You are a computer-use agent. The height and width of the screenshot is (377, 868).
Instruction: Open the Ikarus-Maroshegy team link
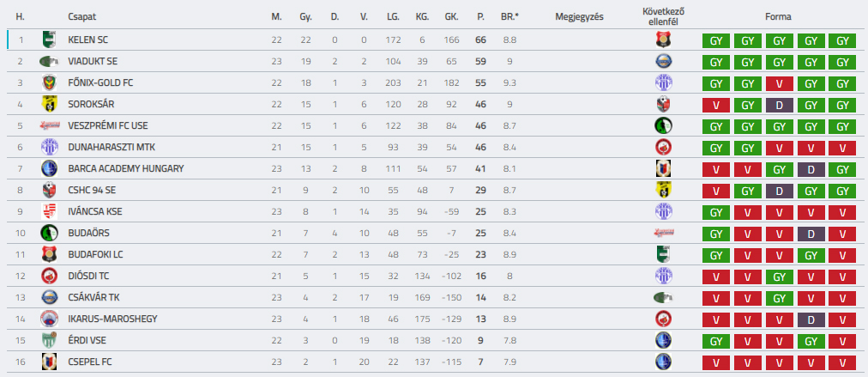(112, 319)
